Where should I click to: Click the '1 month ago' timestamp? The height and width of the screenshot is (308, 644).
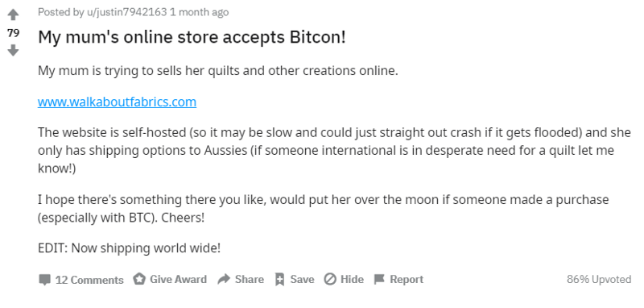point(199,12)
